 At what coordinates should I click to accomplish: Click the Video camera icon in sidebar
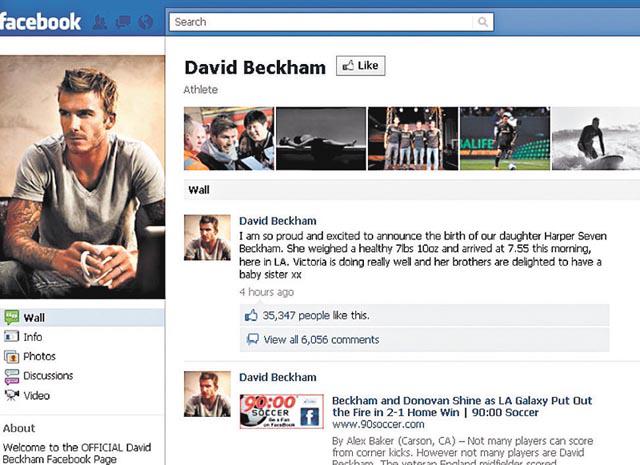[11, 395]
